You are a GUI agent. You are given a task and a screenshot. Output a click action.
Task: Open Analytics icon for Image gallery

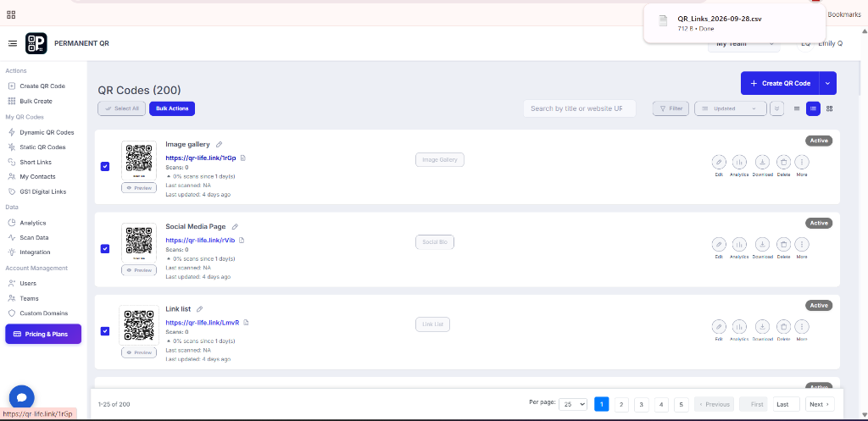click(x=739, y=162)
